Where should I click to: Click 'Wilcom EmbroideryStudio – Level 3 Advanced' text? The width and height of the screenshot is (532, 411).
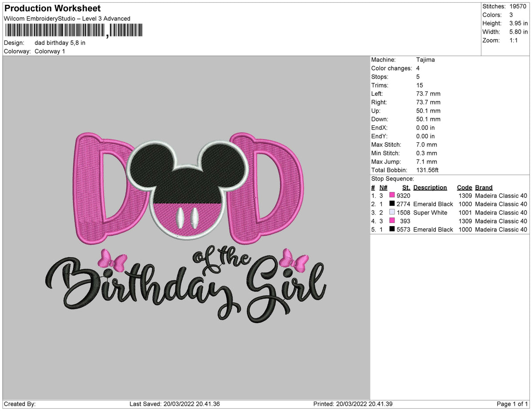pos(67,18)
